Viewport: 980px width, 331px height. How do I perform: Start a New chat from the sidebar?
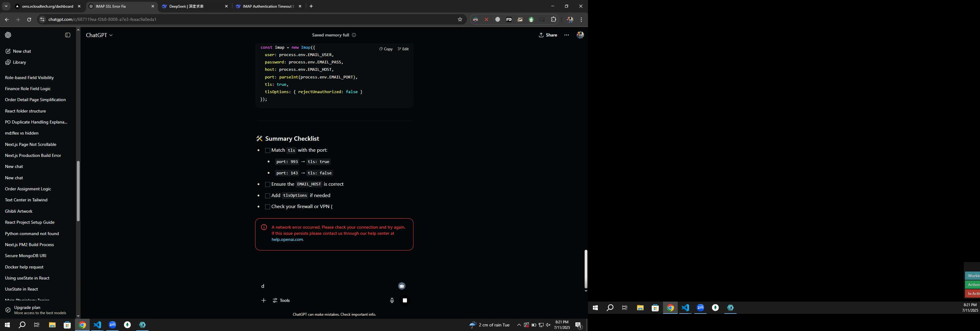(22, 51)
